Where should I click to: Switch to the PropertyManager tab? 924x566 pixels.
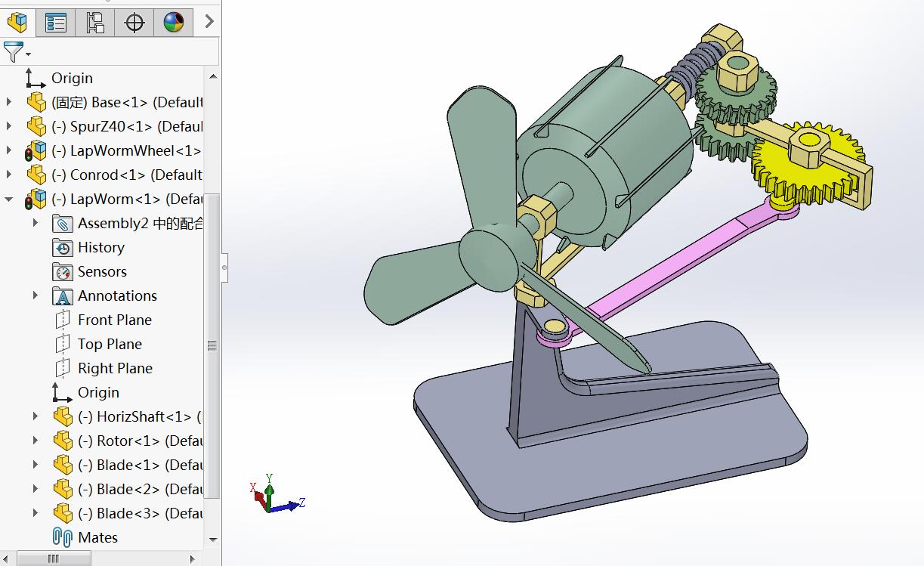coord(56,23)
